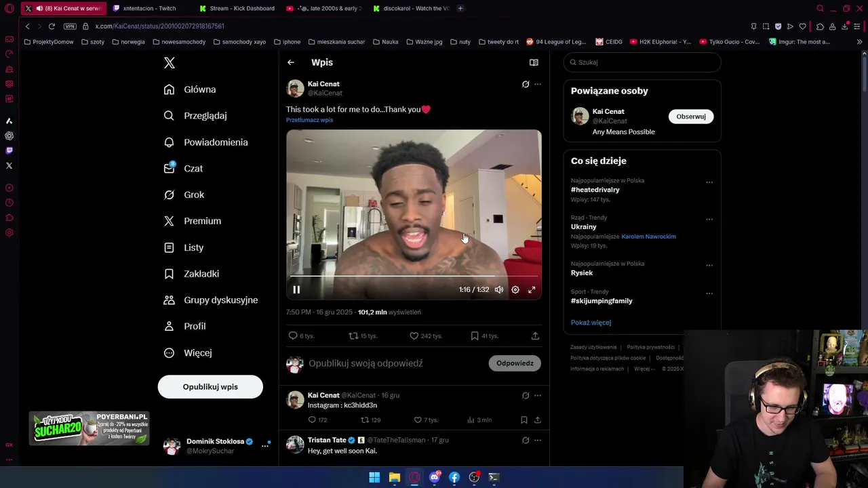Open Grok from sidebar

click(184, 195)
